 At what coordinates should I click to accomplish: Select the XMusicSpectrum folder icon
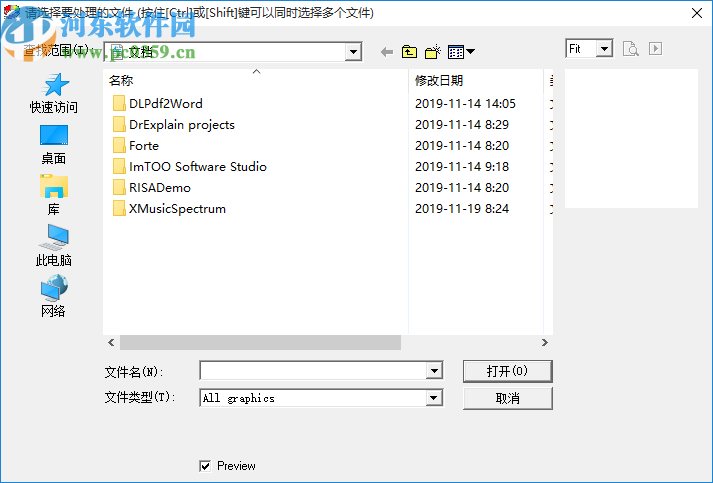click(119, 208)
